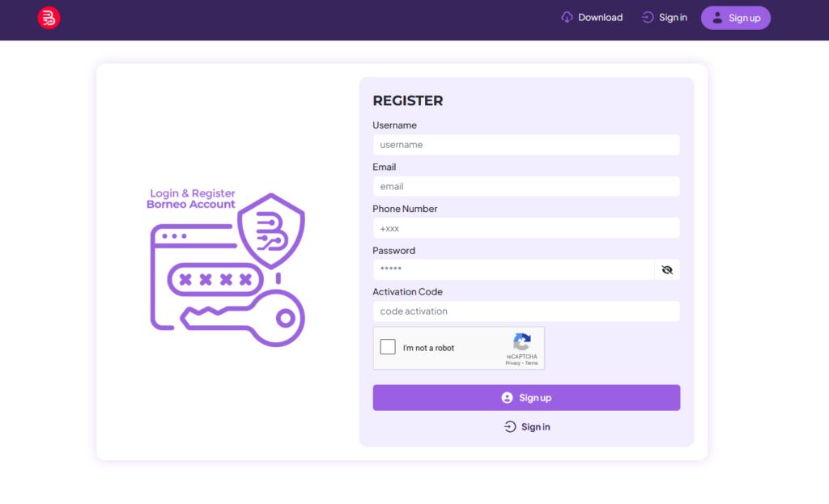Check the I'm not a robot checkbox
The image size is (829, 504).
388,346
